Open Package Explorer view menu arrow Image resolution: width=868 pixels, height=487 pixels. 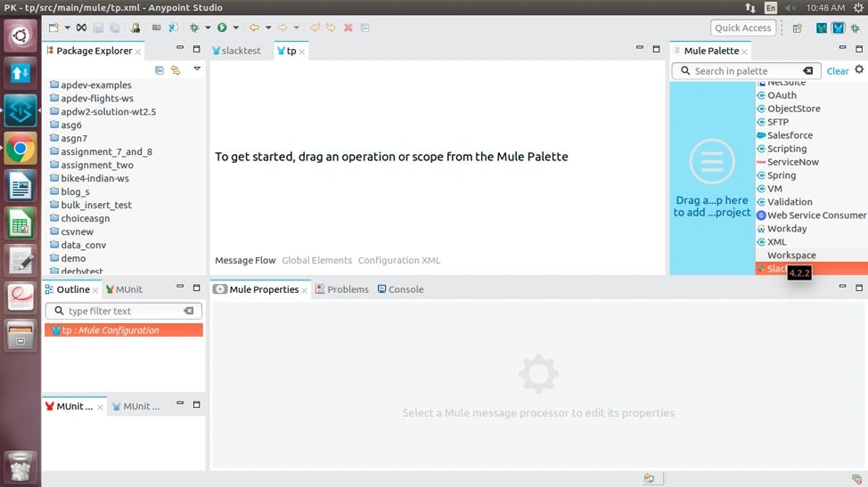[197, 69]
